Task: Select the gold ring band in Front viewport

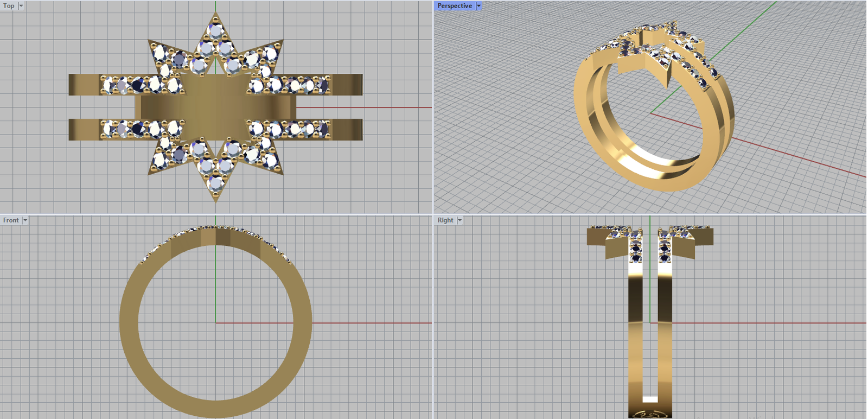Action: [129, 323]
